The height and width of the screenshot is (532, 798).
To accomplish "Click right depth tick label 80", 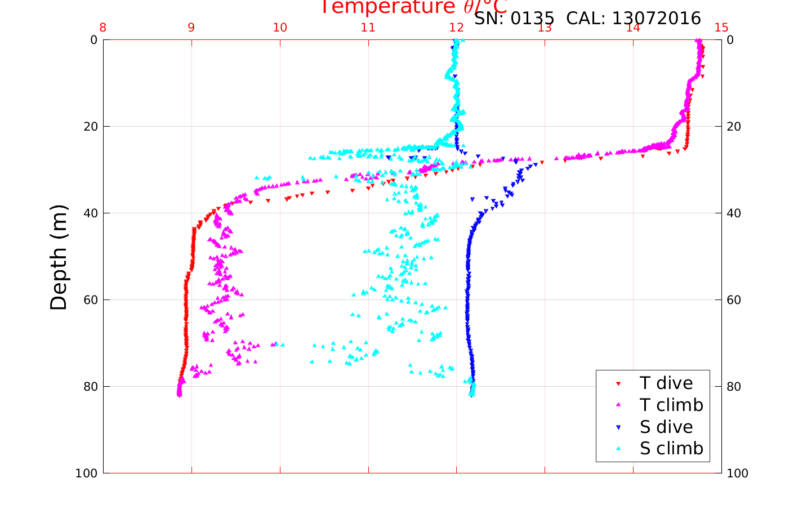I will coord(734,387).
